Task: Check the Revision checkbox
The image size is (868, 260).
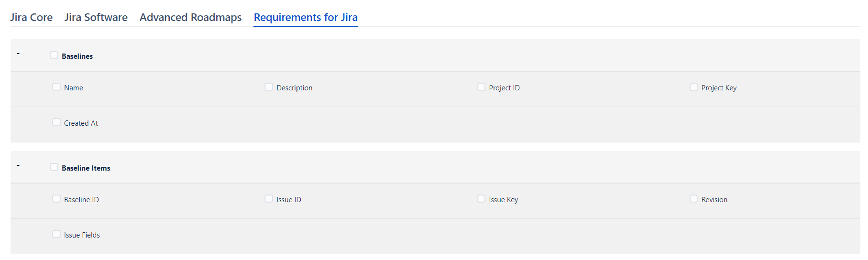Action: pos(693,199)
